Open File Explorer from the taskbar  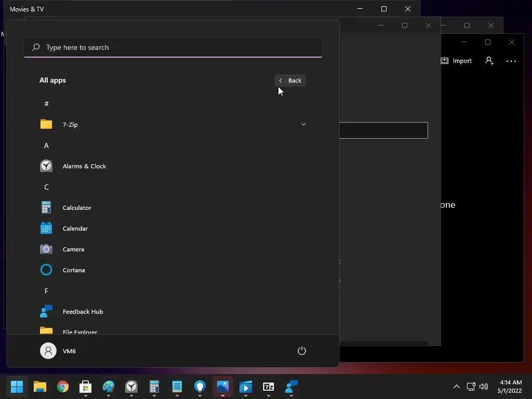(x=39, y=387)
